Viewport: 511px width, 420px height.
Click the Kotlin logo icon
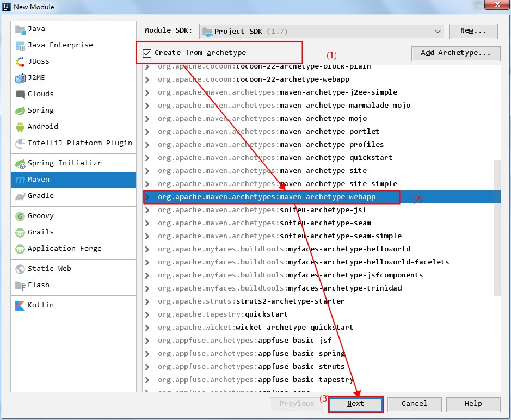(20, 306)
